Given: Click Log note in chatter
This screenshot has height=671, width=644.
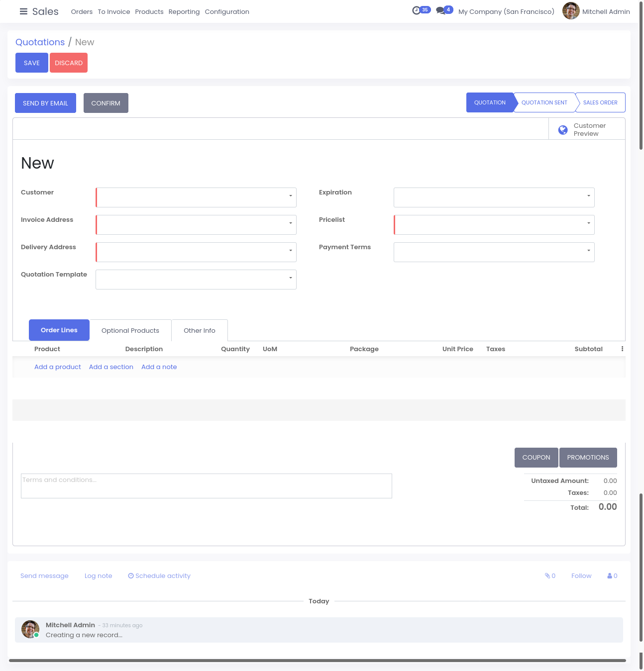Looking at the screenshot, I should tap(99, 575).
